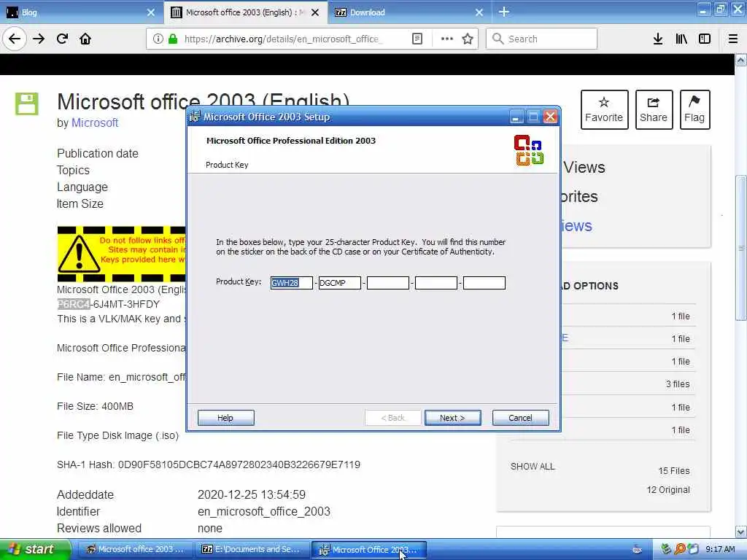The height and width of the screenshot is (560, 747).
Task: Click the Office logo in Setup dialog
Action: pos(529,150)
